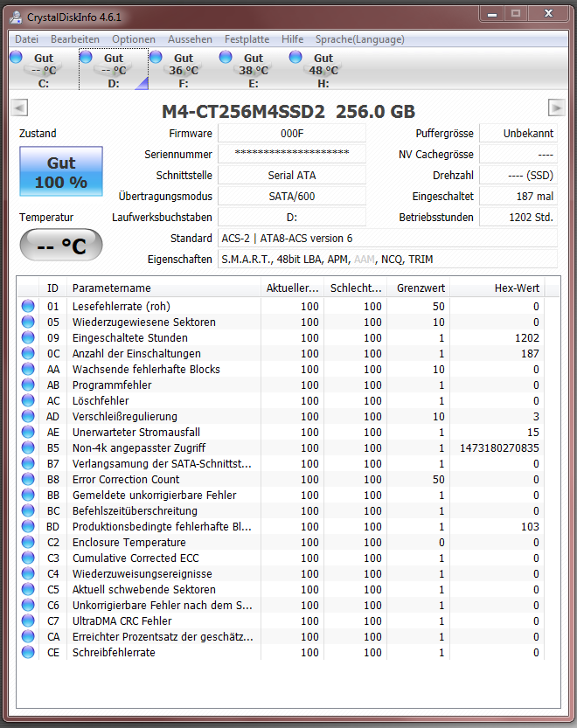
Task: Click the Gut 100 % health status button
Action: (61, 172)
